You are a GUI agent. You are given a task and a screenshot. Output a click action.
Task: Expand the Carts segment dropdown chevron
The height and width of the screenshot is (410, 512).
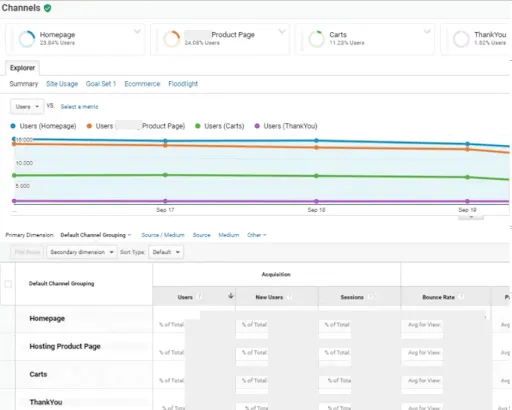tap(427, 32)
